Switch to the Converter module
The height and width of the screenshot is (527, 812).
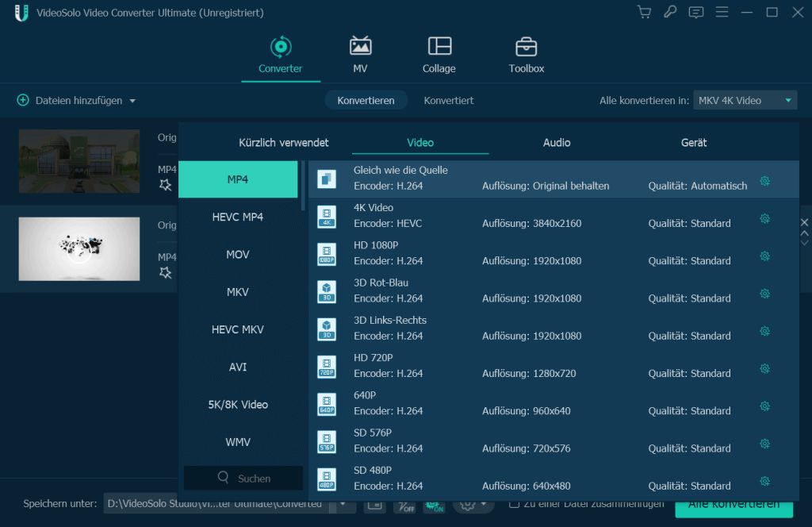[280, 55]
